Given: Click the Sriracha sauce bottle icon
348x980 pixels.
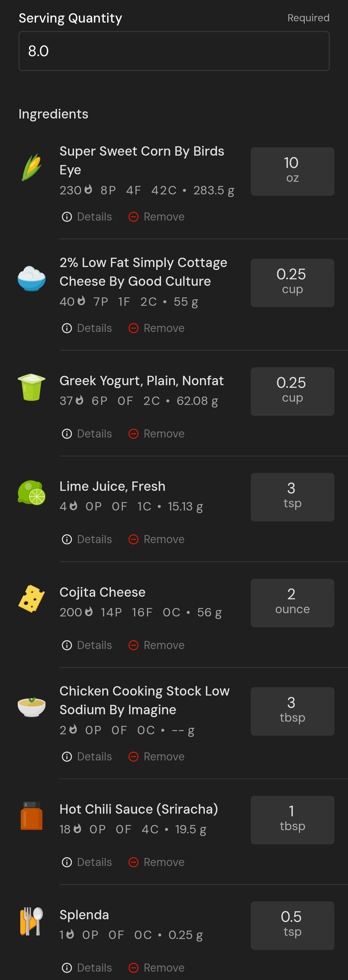Looking at the screenshot, I should tap(32, 816).
